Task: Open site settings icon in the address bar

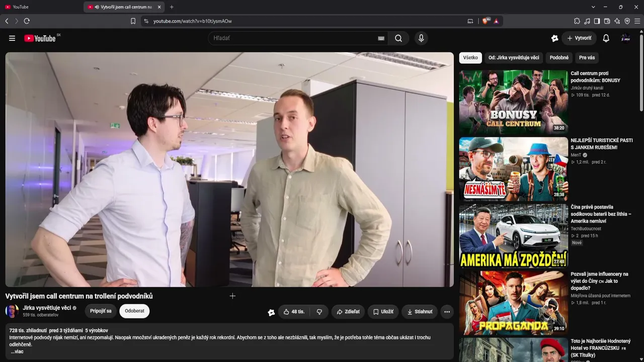Action: click(146, 21)
